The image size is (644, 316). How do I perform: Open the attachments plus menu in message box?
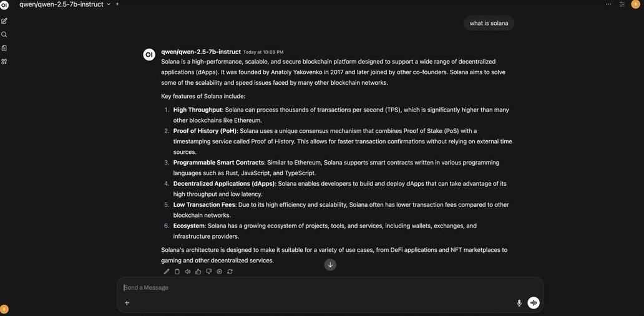tap(127, 303)
